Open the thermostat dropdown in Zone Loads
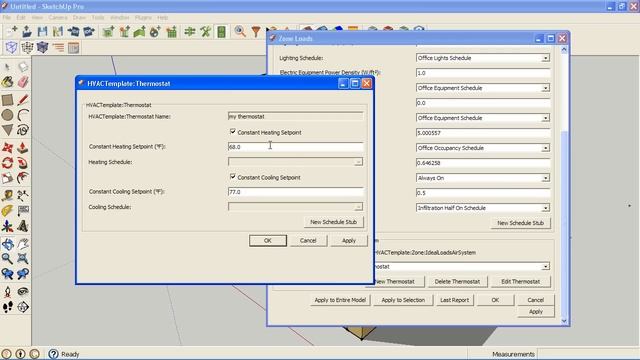Screen dimensions: 640x360 pos(545,267)
